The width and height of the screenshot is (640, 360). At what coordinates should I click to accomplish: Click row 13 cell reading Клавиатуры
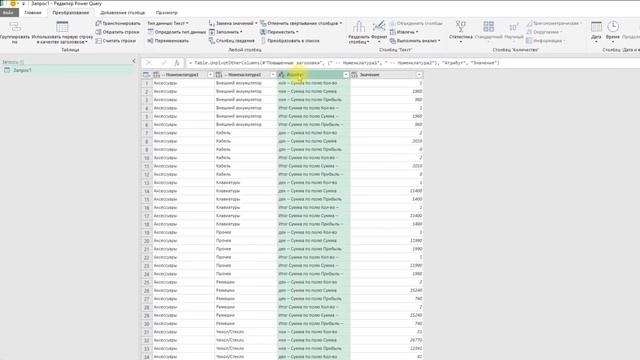245,183
